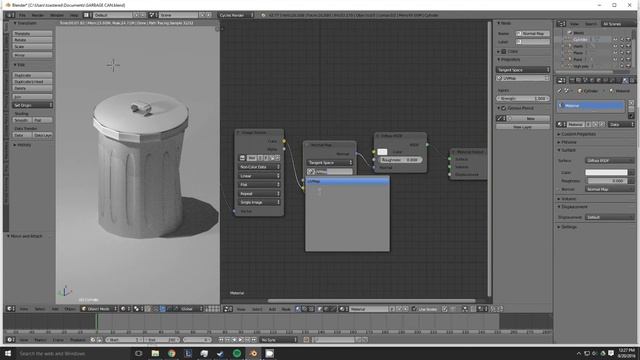Open the Help menu
This screenshot has width=640, height=360.
point(74,15)
